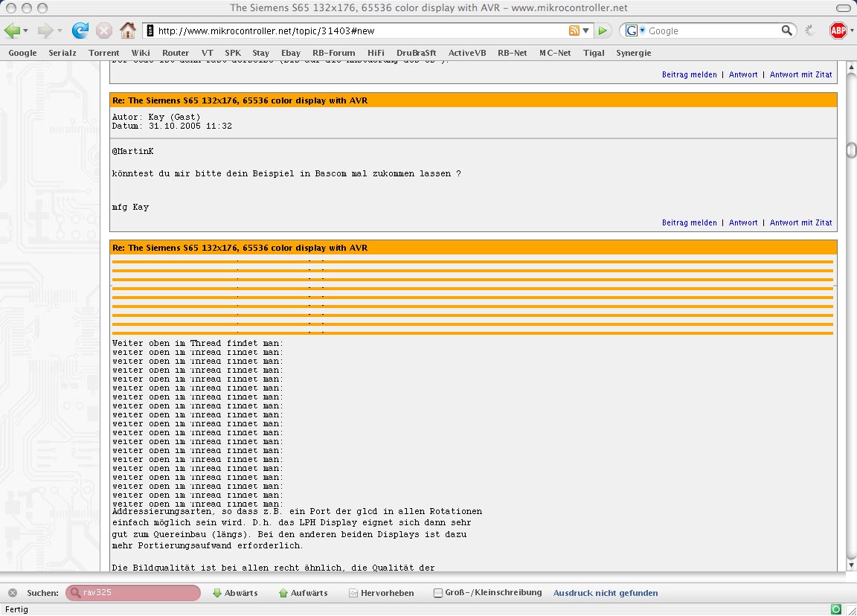Image resolution: width=857 pixels, height=616 pixels.
Task: Click the toolbar toggle pill button in title bar
Action: [x=844, y=7]
